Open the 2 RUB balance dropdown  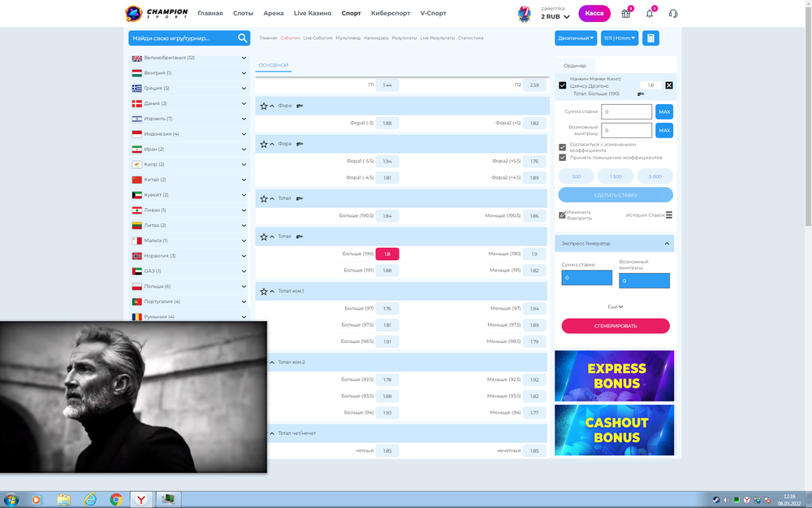[x=555, y=16]
